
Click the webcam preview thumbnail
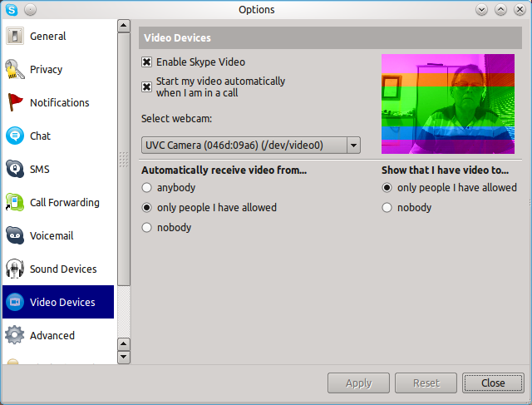[x=448, y=105]
